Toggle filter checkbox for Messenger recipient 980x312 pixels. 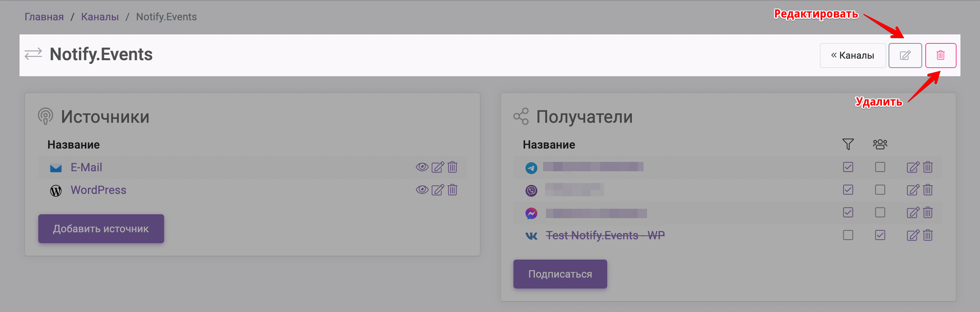pyautogui.click(x=848, y=213)
